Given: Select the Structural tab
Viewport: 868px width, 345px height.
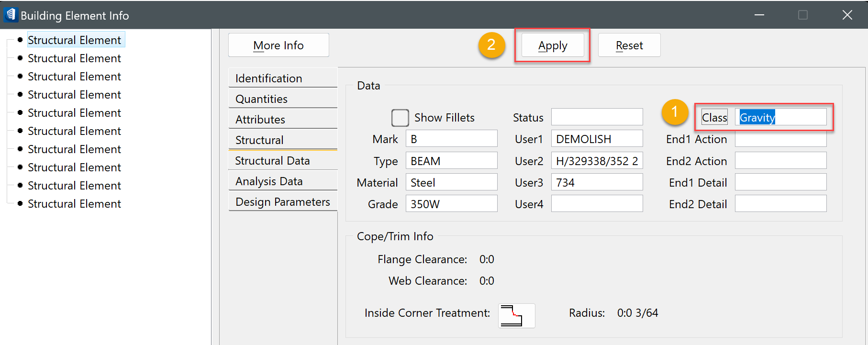Looking at the screenshot, I should [283, 140].
